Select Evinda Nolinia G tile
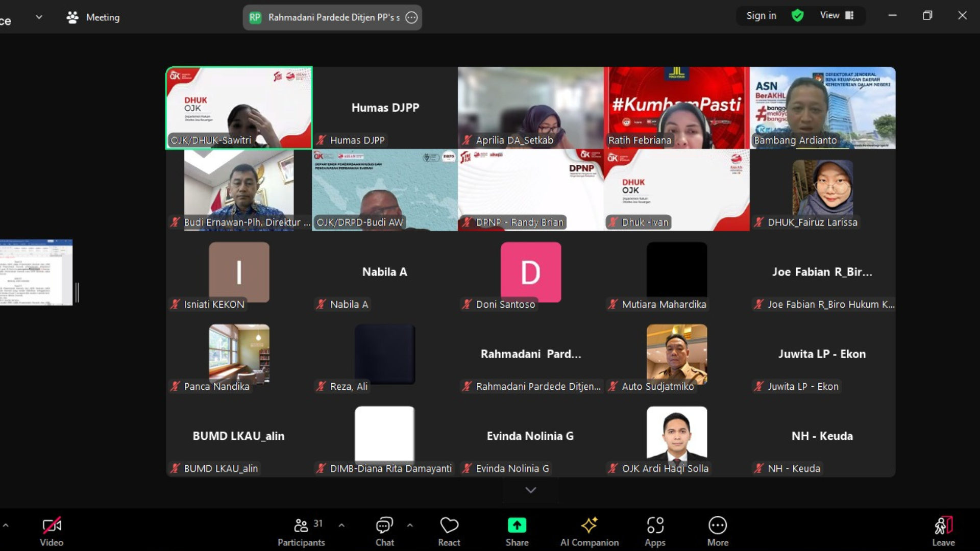 [531, 436]
